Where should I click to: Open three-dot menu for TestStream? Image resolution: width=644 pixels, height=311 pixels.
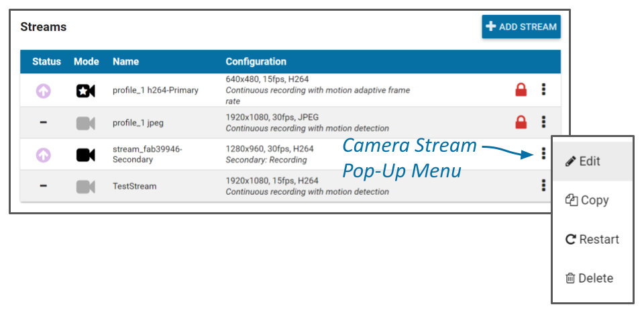click(543, 185)
